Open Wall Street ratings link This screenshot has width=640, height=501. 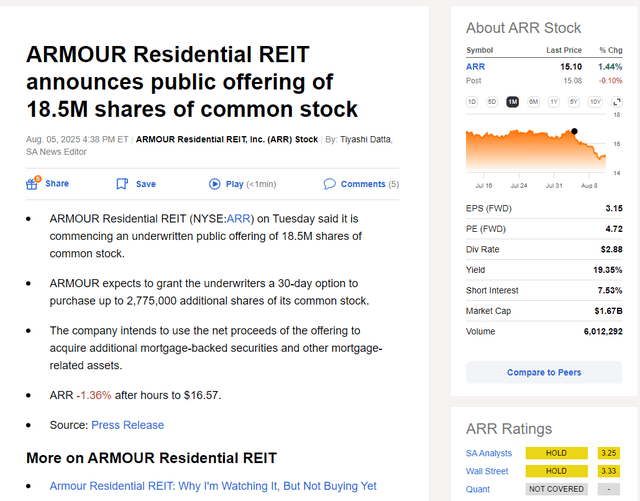click(487, 471)
